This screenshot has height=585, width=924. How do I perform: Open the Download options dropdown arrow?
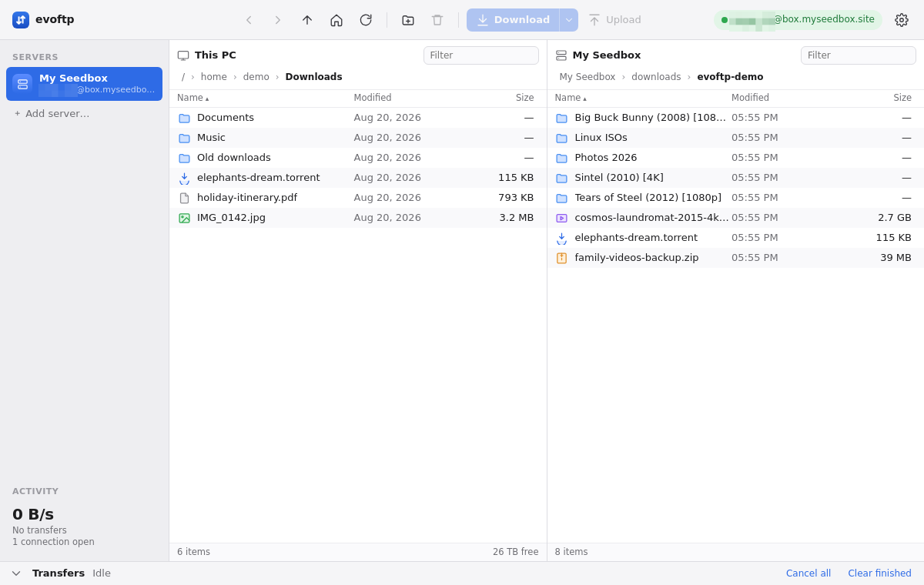(569, 20)
